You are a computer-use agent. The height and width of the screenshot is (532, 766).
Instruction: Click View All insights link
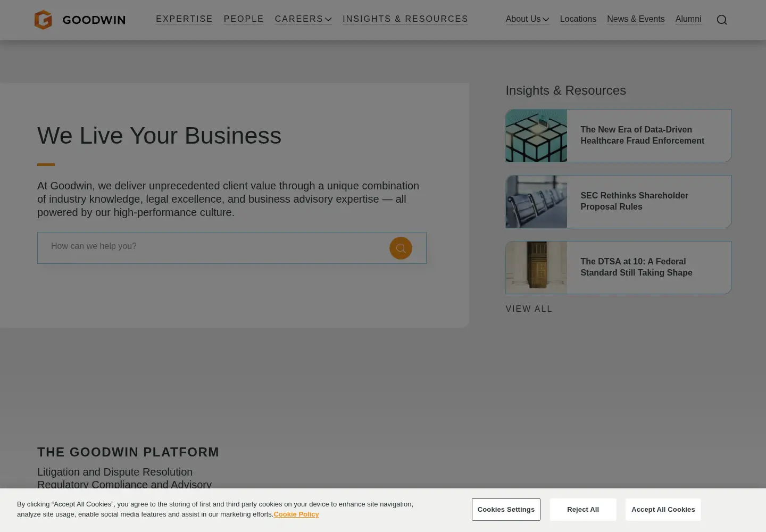529,309
